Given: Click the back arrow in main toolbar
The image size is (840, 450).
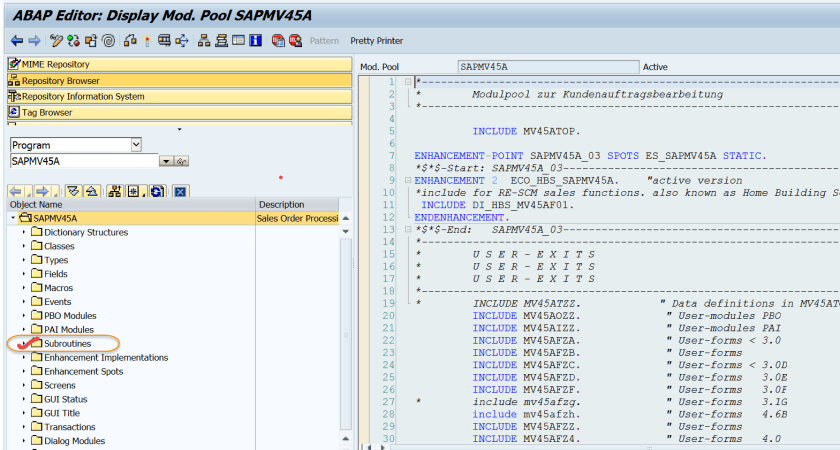Looking at the screenshot, I should click(16, 41).
